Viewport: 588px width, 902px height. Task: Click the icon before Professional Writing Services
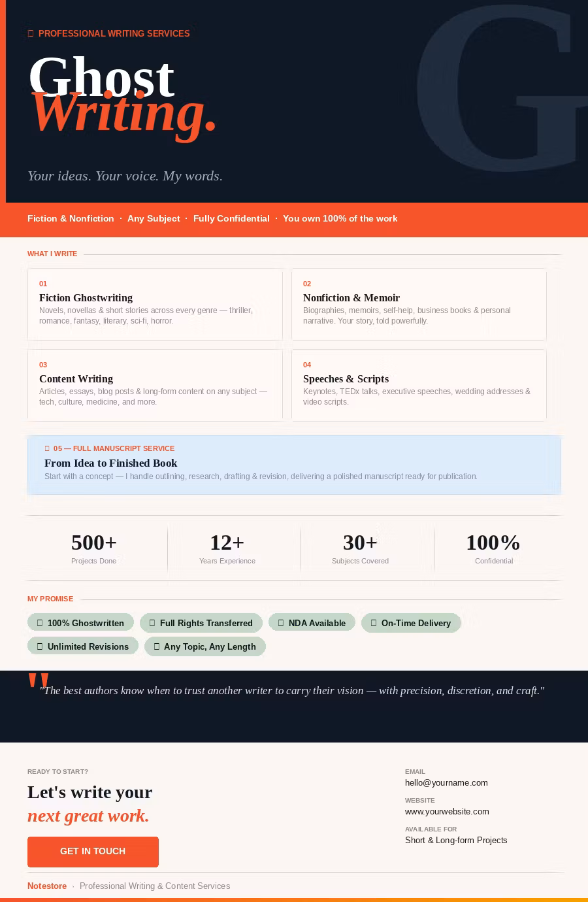[31, 34]
